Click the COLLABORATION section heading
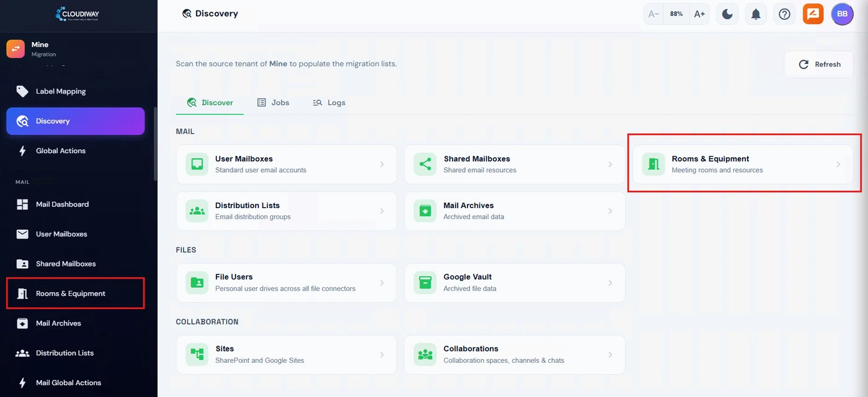Screen dimensions: 868x397 tap(207, 322)
